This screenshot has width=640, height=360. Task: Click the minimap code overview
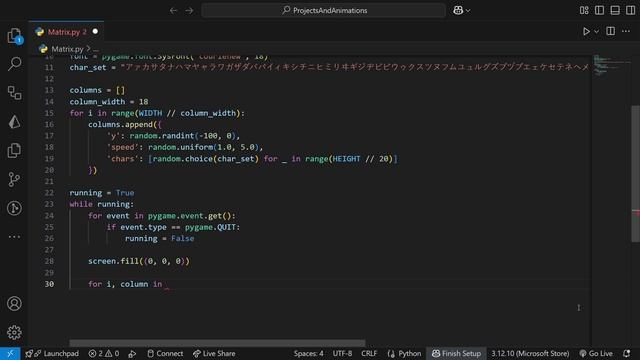(x=611, y=65)
